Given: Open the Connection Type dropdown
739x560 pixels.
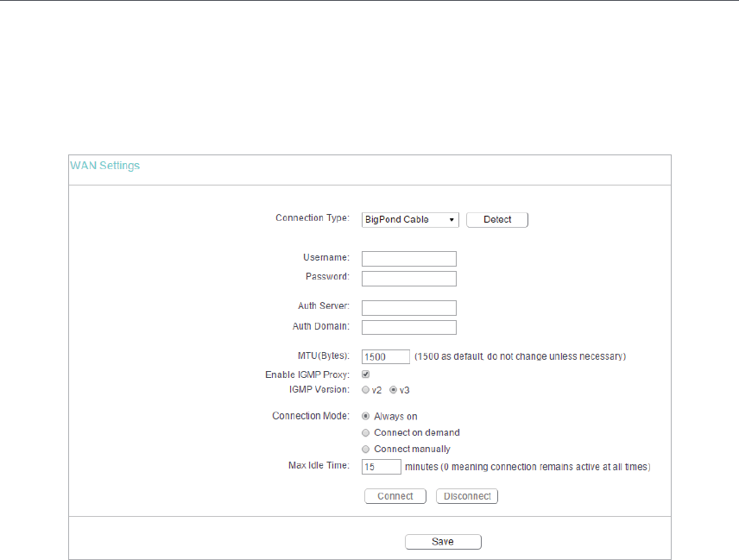Looking at the screenshot, I should pos(410,220).
